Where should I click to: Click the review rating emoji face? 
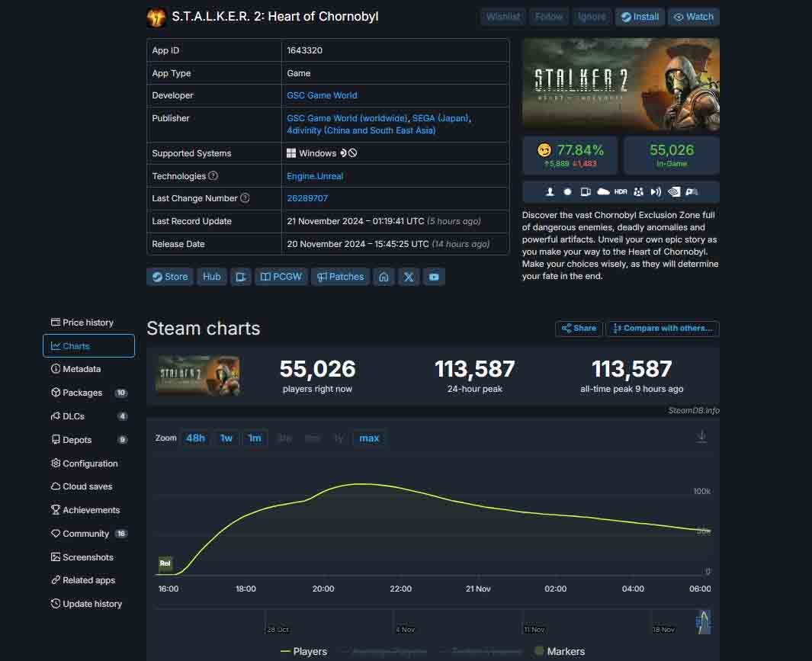(544, 150)
